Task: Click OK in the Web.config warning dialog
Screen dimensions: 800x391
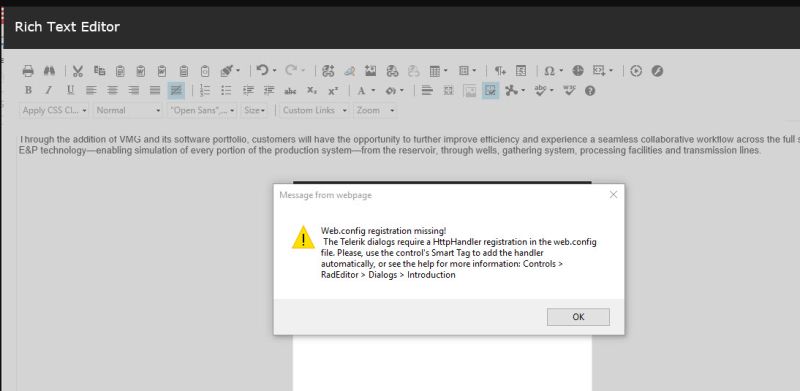Action: [578, 316]
